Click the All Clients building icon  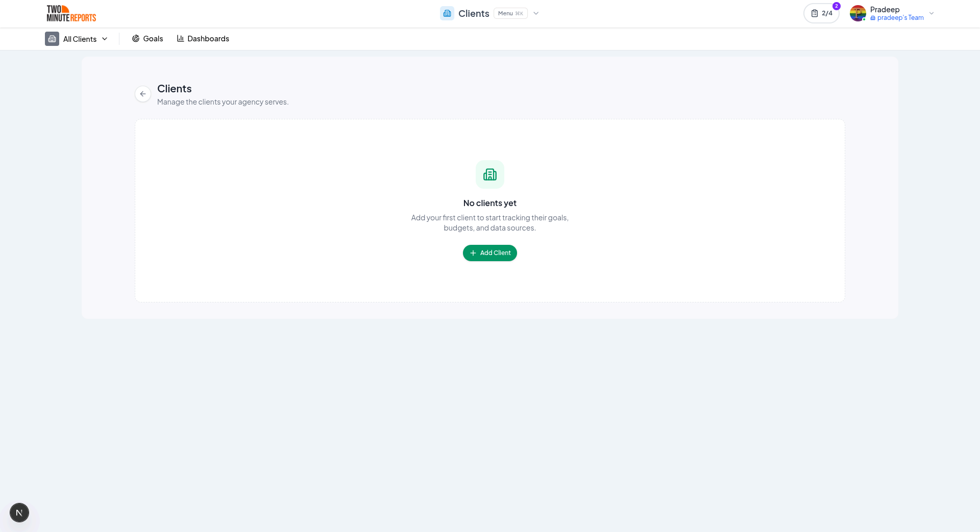click(52, 39)
